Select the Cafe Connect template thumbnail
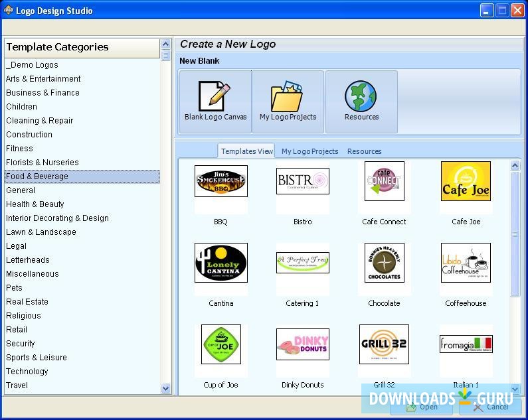528x420 pixels. pos(385,181)
